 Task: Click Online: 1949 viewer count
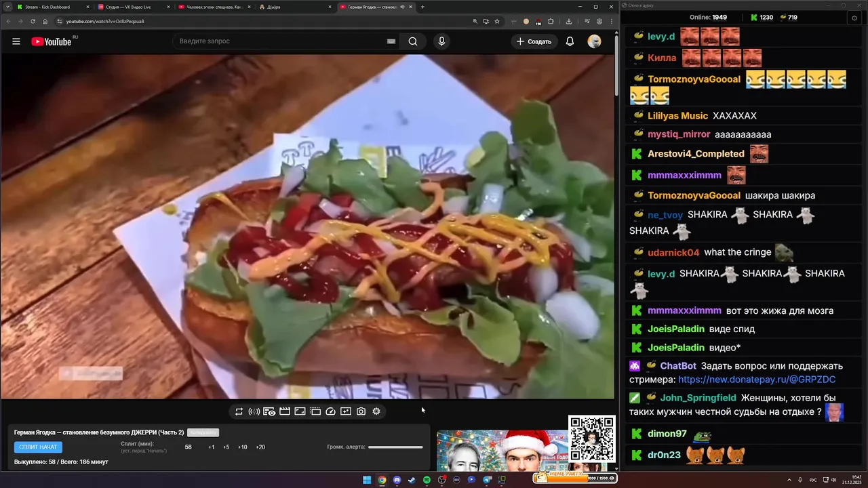click(708, 18)
